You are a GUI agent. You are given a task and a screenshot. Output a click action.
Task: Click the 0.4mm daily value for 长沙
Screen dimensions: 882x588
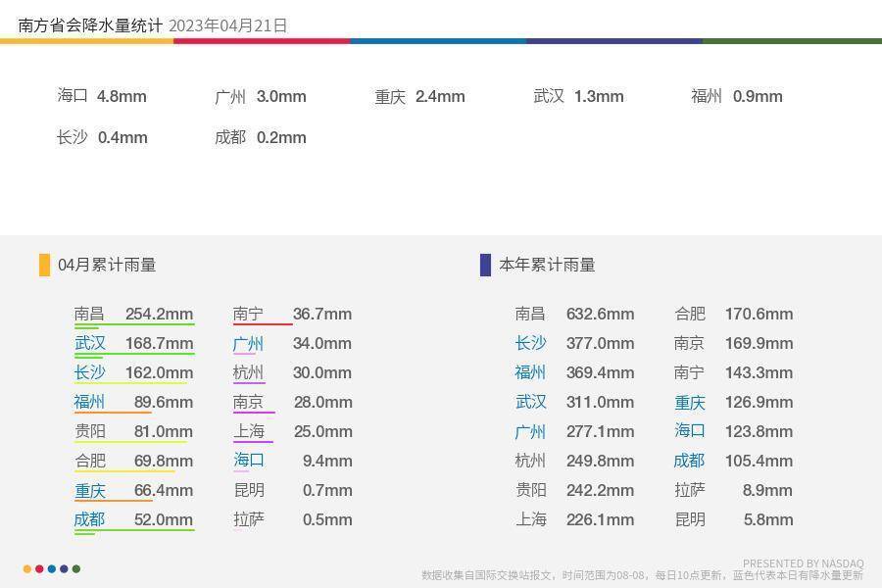tap(122, 137)
